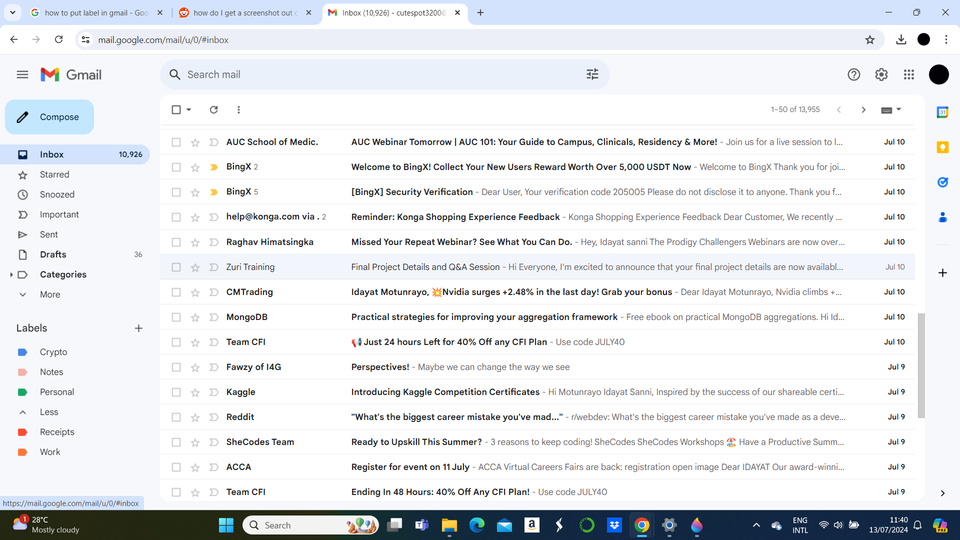Bookmark this page with star icon
Viewport: 960px width, 540px height.
870,40
